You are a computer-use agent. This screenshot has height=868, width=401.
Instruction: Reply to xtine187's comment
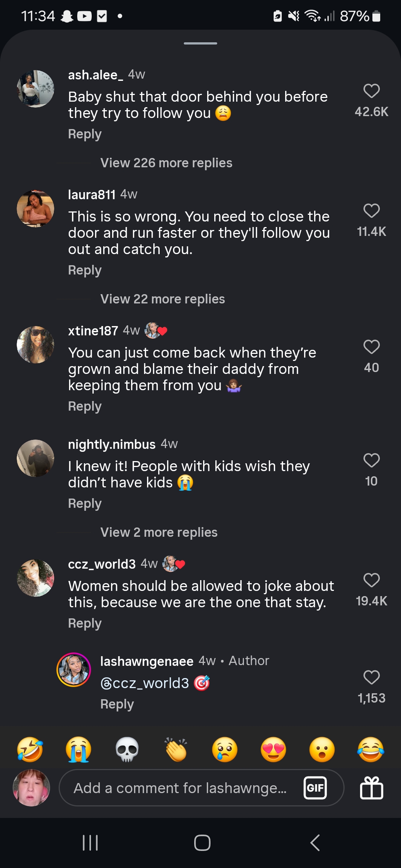(85, 407)
